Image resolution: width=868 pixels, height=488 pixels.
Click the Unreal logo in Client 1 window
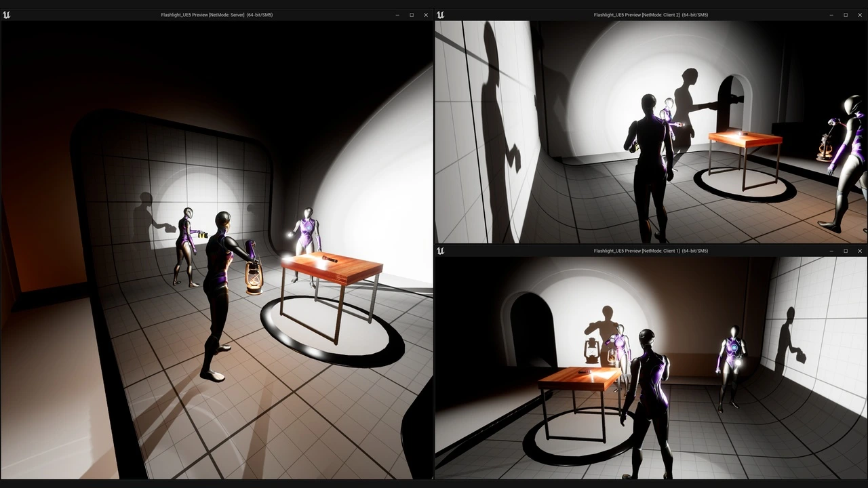tap(441, 251)
